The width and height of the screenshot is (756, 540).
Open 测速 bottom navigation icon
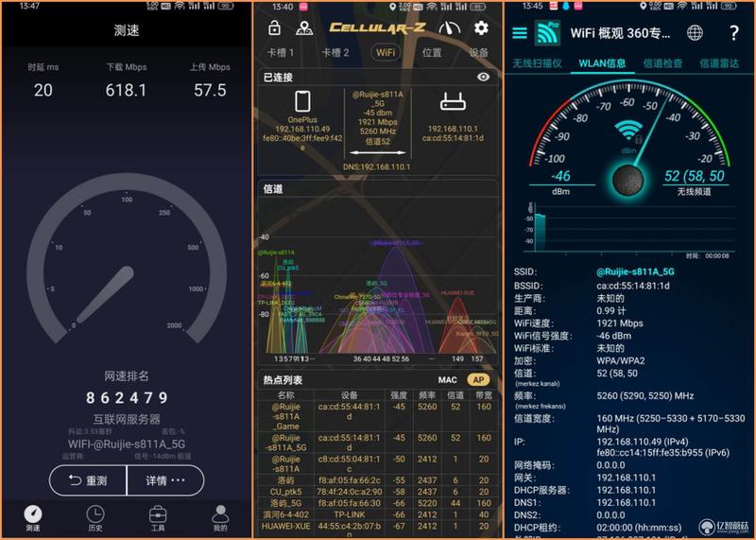coord(33,518)
